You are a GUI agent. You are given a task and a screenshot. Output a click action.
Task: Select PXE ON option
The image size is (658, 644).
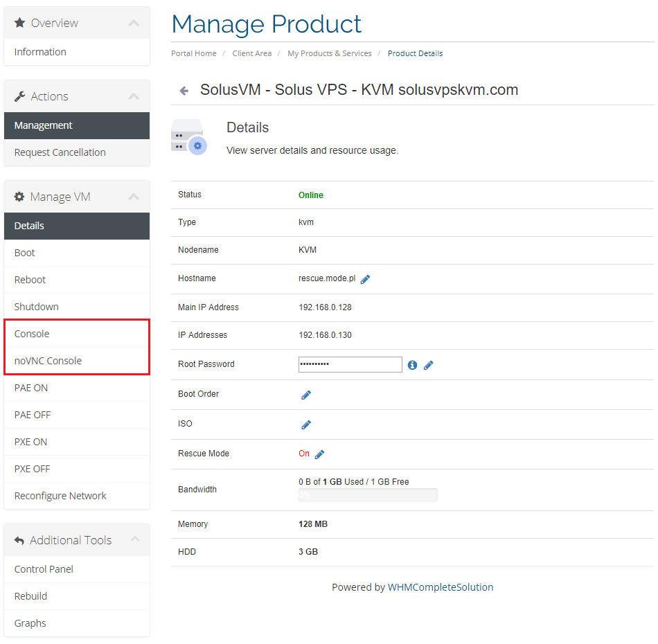click(x=77, y=442)
